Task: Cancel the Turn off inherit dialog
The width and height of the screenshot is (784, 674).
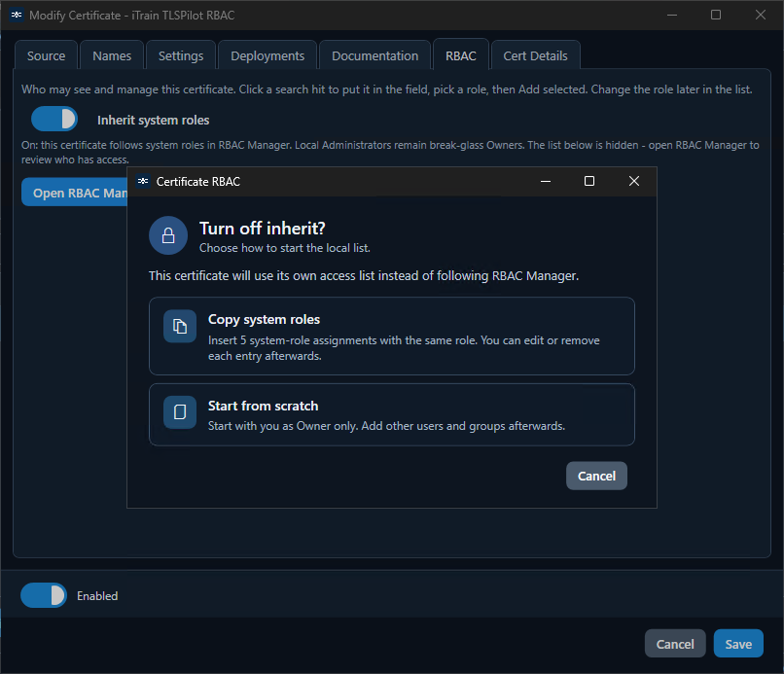Action: click(596, 476)
